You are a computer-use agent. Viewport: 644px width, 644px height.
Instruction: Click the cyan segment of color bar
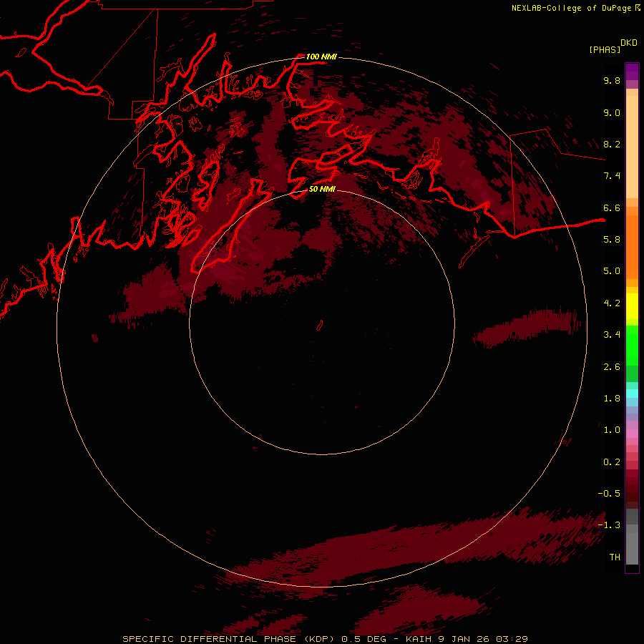tap(632, 394)
